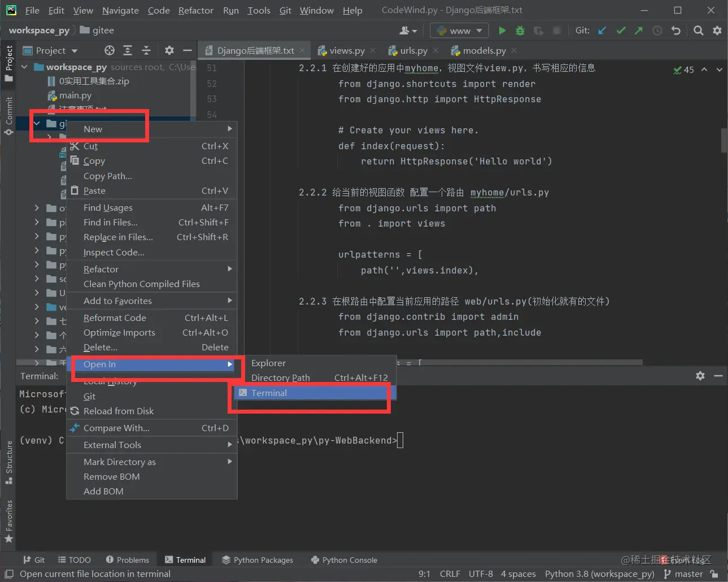Image resolution: width=728 pixels, height=582 pixels.
Task: Go to previous highlighted problem arrow
Action: point(704,70)
